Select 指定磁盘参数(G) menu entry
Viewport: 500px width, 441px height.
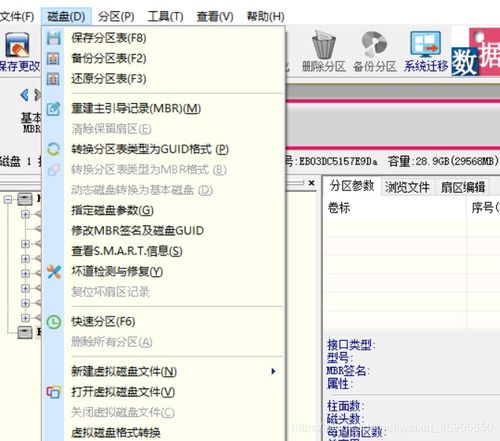point(163,210)
